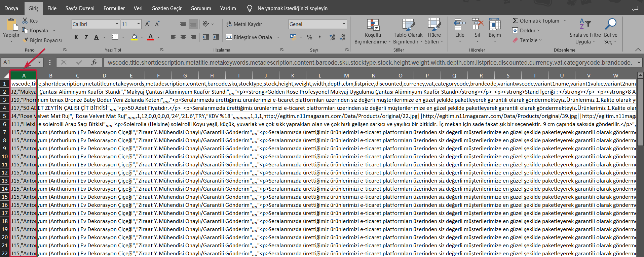Open the Fill (Doldur) menu
Screen dimensions: 644x257
pyautogui.click(x=526, y=30)
